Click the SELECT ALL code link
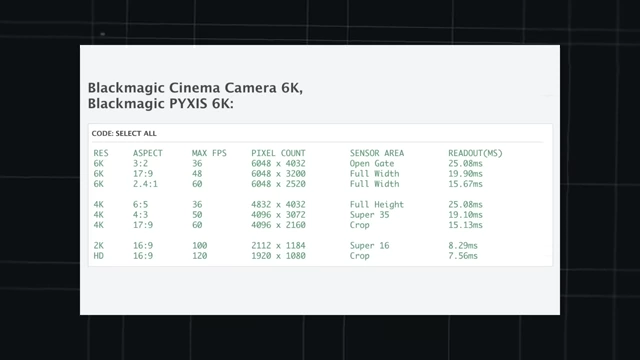Image resolution: width=640 pixels, height=360 pixels. pyautogui.click(x=136, y=133)
